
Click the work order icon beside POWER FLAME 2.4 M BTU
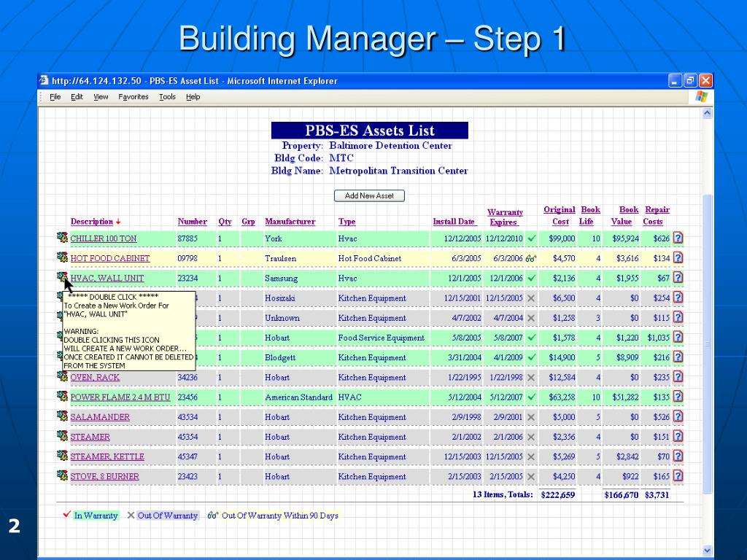click(x=62, y=396)
